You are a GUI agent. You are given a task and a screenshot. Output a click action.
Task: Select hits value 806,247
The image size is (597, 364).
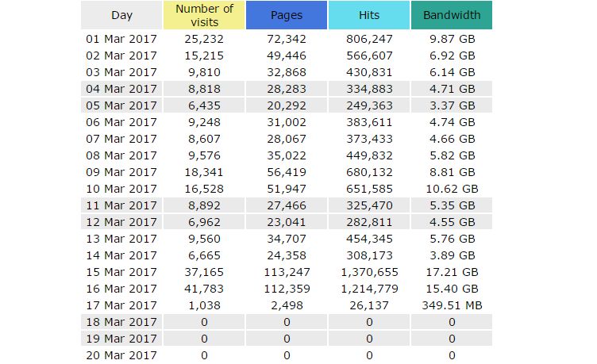[x=369, y=39]
